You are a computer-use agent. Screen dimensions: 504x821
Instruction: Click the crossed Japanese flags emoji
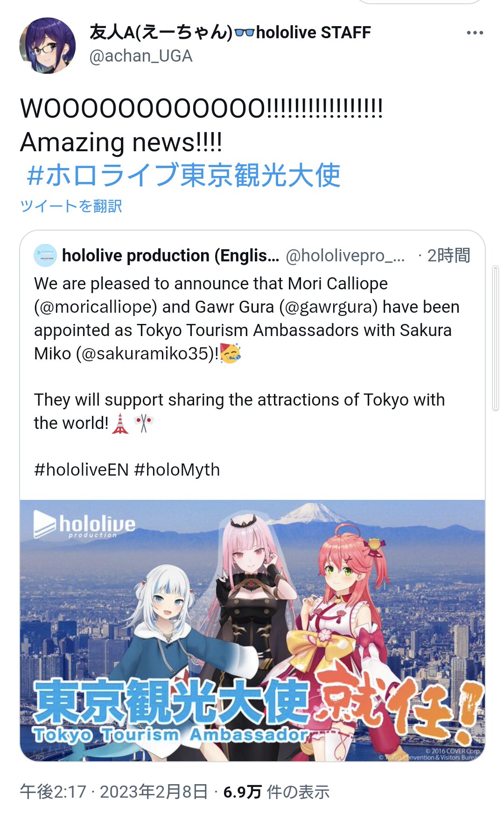(144, 423)
